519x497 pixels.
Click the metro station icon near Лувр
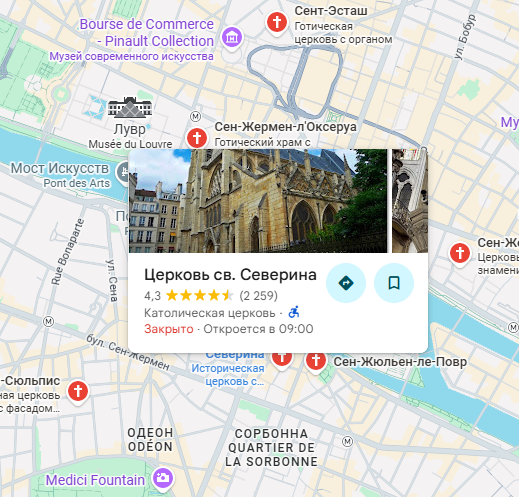(196, 117)
